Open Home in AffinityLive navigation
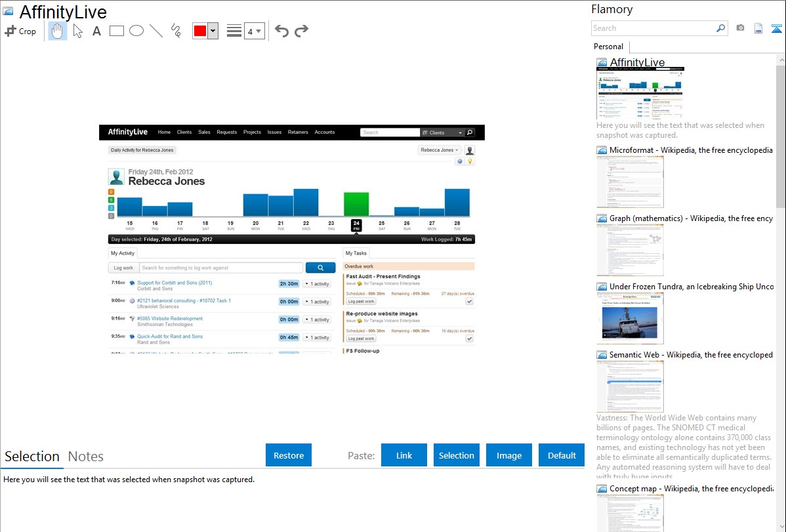This screenshot has height=532, width=786. [164, 133]
